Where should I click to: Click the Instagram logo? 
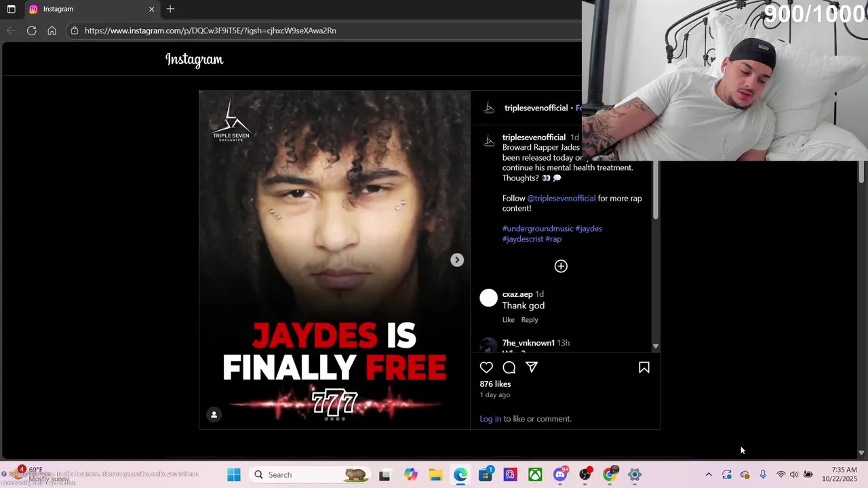pos(195,60)
